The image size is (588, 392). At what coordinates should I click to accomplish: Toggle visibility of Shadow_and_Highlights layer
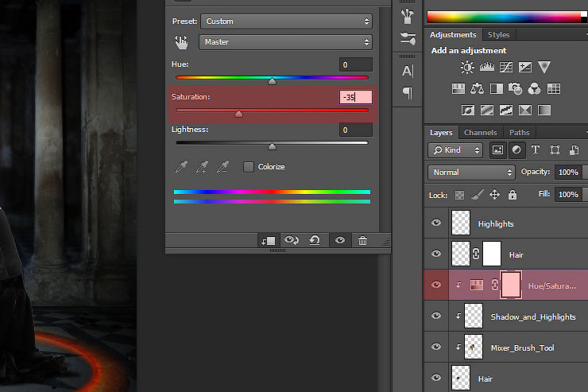point(435,316)
